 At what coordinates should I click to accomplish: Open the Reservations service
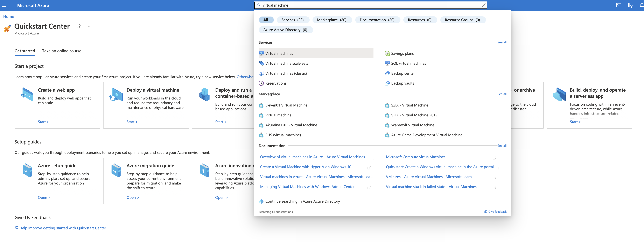(276, 83)
